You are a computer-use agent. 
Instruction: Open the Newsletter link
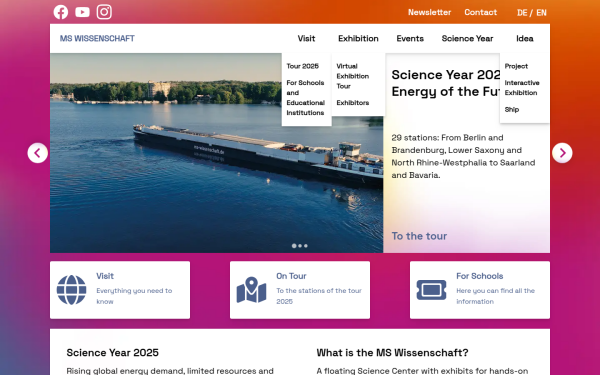(x=429, y=12)
